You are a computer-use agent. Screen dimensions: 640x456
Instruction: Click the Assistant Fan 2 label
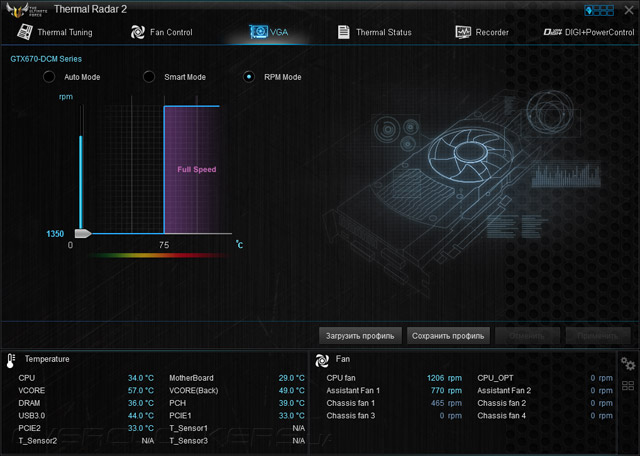[504, 391]
